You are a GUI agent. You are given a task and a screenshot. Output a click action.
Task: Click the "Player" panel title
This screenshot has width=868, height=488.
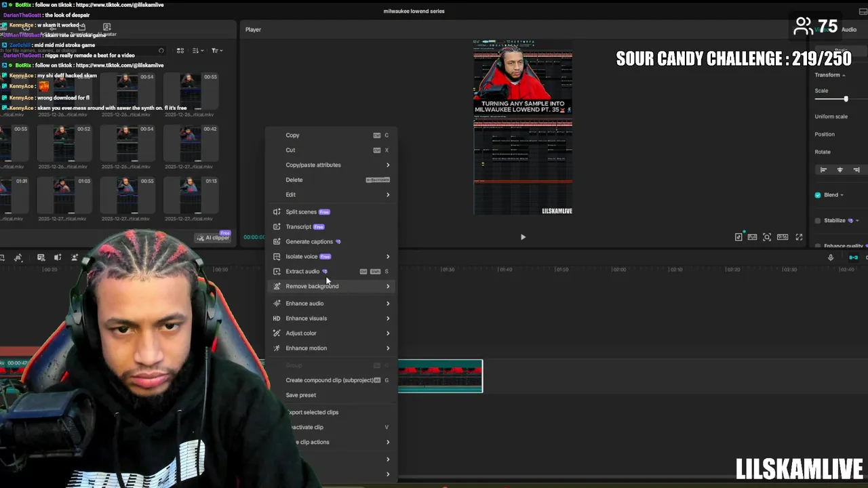click(x=253, y=30)
